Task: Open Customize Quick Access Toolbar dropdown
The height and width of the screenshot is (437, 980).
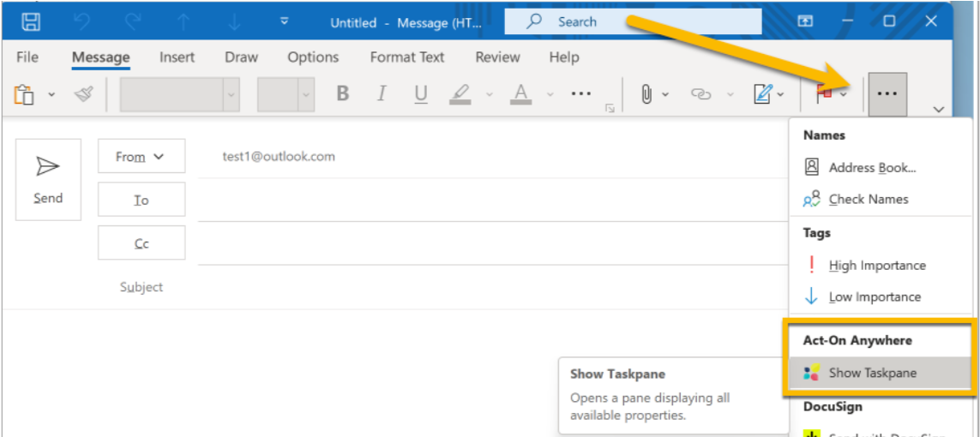Action: (285, 21)
